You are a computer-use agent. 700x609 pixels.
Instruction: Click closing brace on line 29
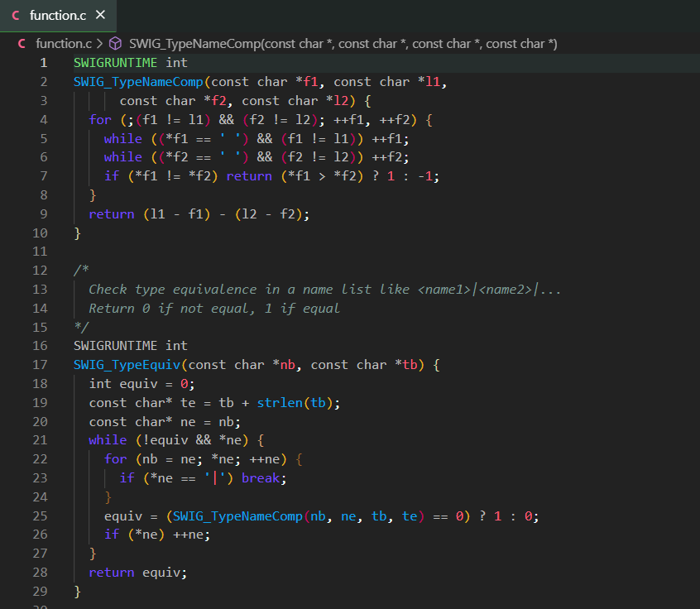click(77, 591)
